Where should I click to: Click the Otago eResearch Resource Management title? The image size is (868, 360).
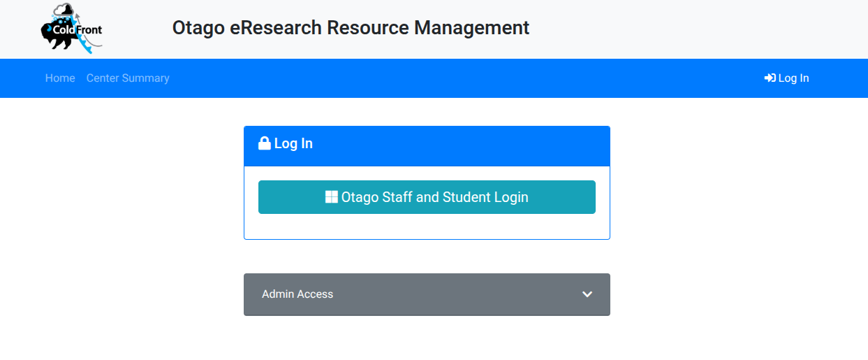[351, 28]
